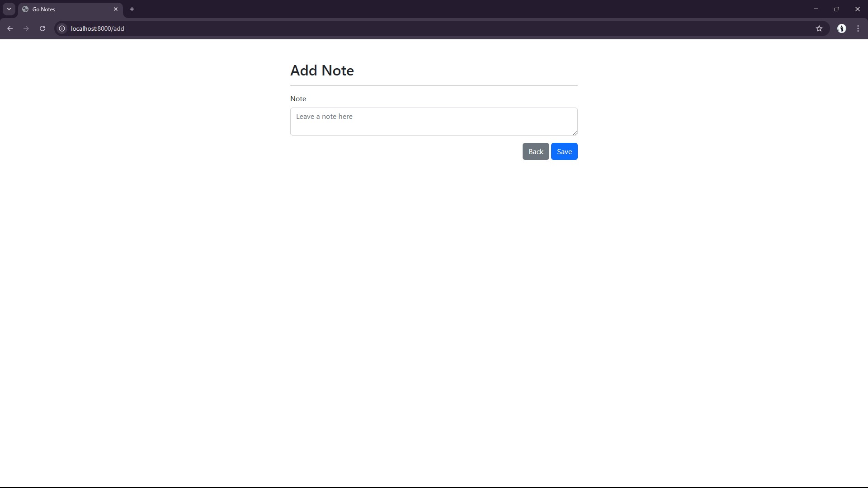Bookmark this page with the star icon
Image resolution: width=868 pixels, height=488 pixels.
[x=819, y=28]
